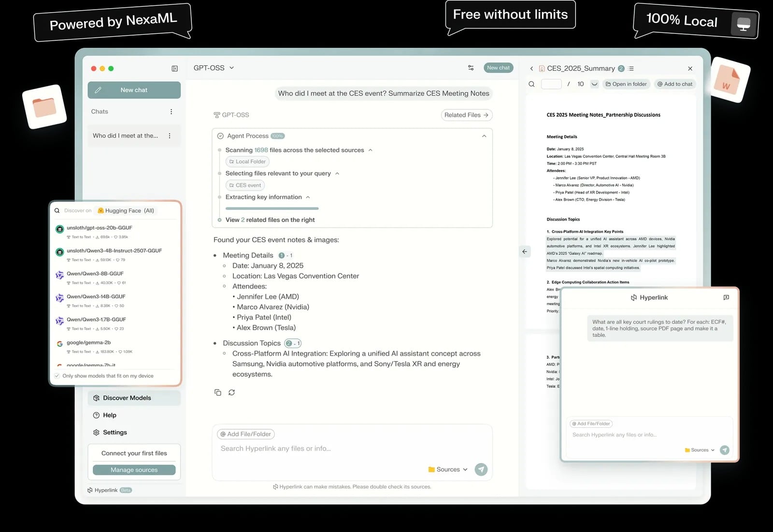Toggle 'Only show models that fit' checkbox
This screenshot has width=773, height=532.
point(57,376)
